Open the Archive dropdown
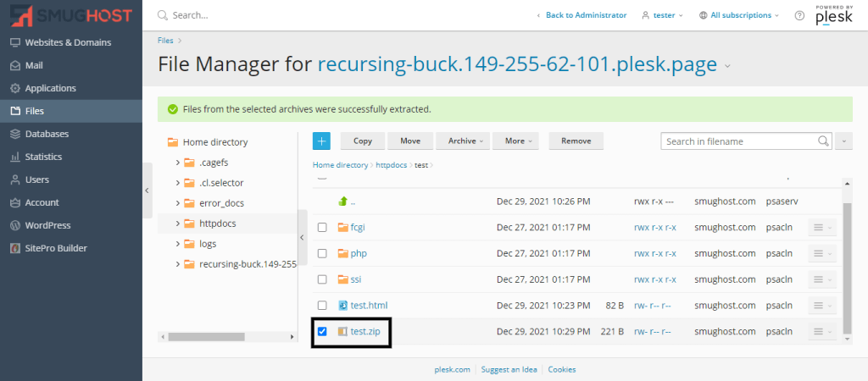Image resolution: width=868 pixels, height=381 pixels. coord(463,141)
